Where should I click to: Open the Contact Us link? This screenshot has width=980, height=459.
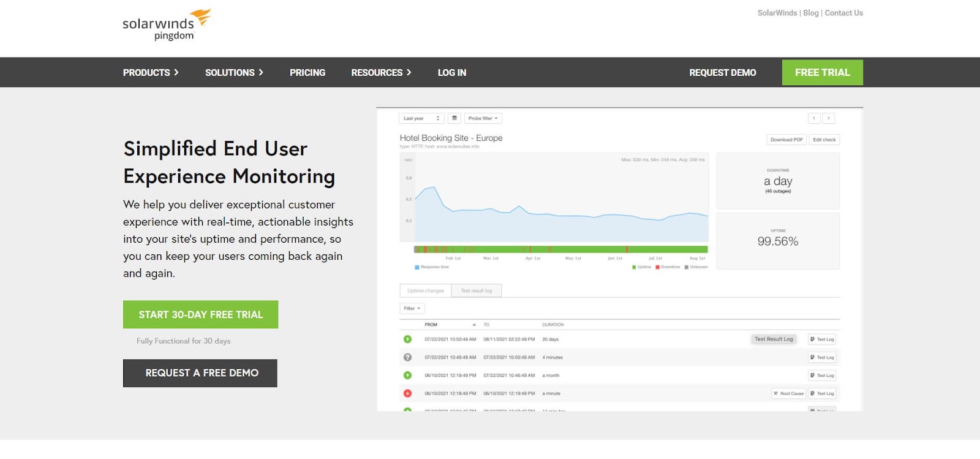844,13
